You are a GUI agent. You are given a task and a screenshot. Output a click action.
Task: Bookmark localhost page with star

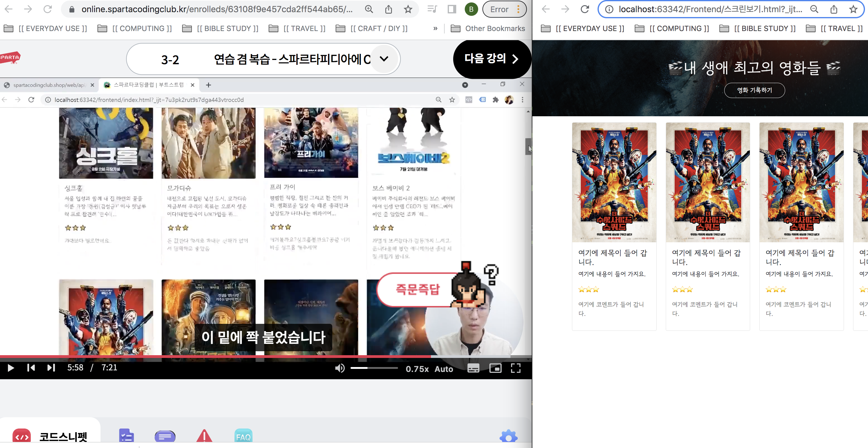(853, 9)
